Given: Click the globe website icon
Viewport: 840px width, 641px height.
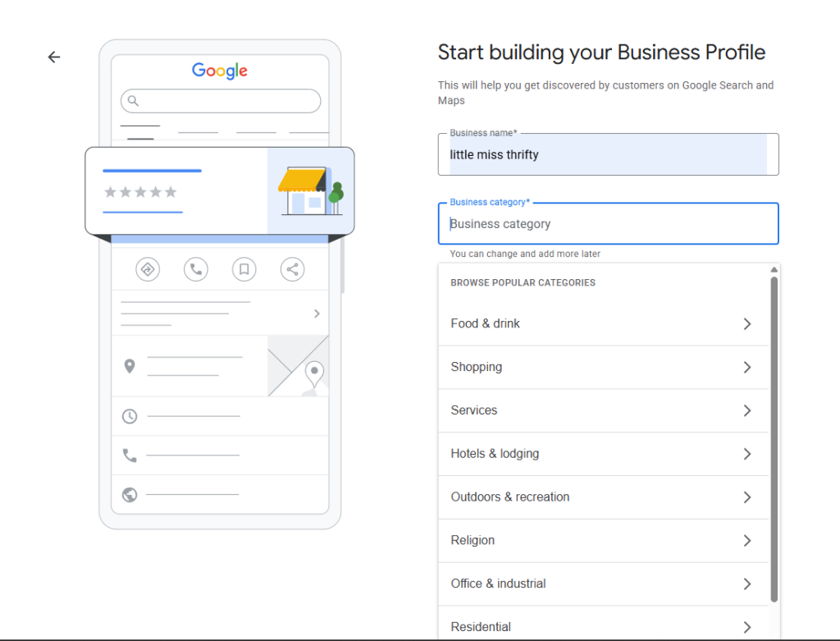Looking at the screenshot, I should click(130, 495).
